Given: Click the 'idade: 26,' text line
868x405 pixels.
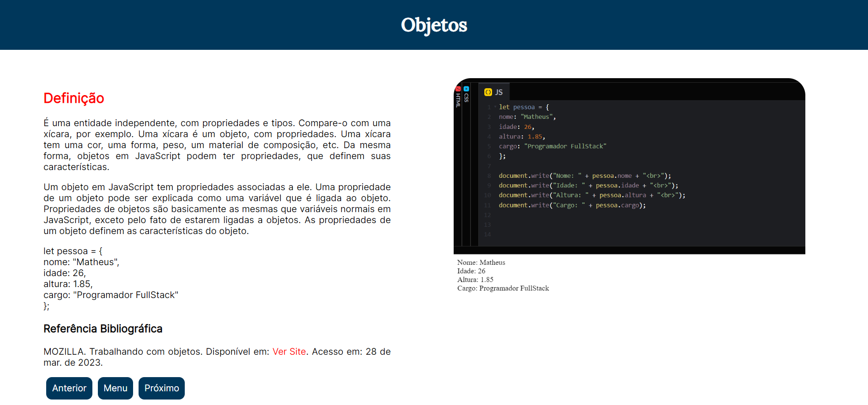Looking at the screenshot, I should point(64,273).
